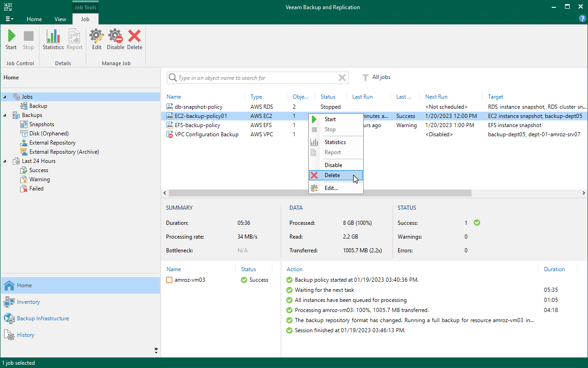588x368 pixels.
Task: Select Failed under Last 24 Hours
Action: coord(36,189)
